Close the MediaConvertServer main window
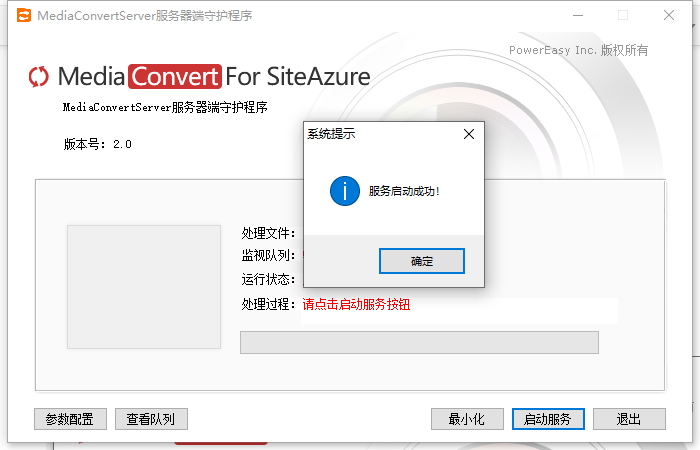Viewport: 700px width, 450px height. click(x=669, y=16)
